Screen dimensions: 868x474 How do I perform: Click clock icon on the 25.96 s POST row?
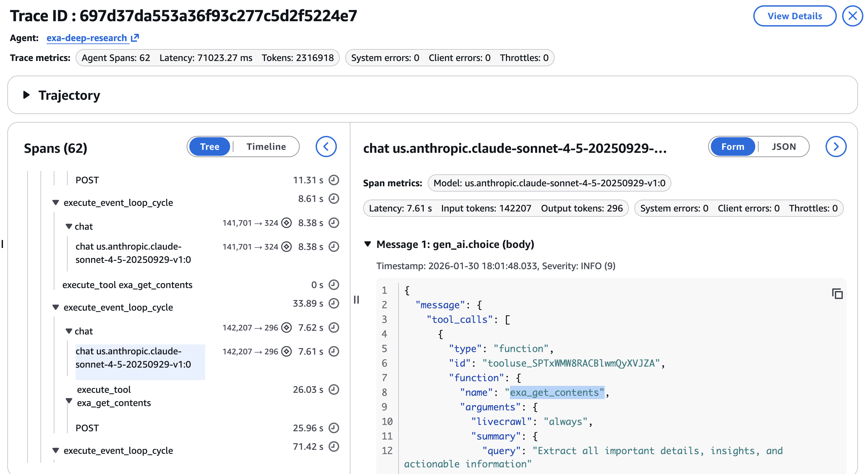(334, 428)
